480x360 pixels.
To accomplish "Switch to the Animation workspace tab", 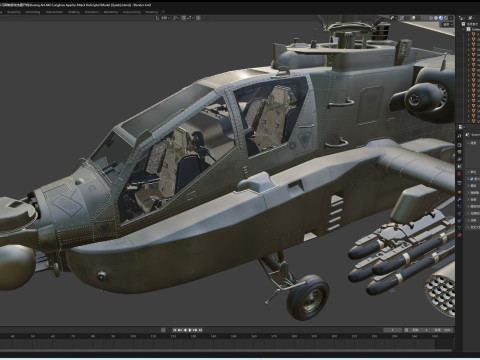I will pos(92,12).
